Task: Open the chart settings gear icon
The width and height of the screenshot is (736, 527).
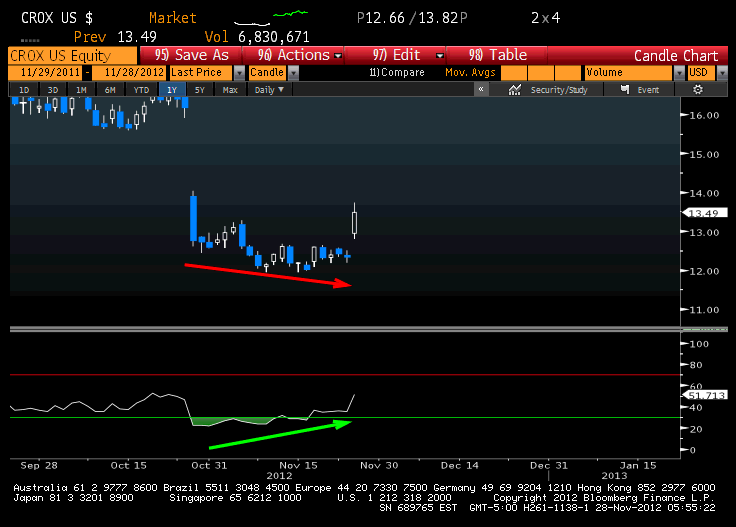Action: click(x=698, y=90)
